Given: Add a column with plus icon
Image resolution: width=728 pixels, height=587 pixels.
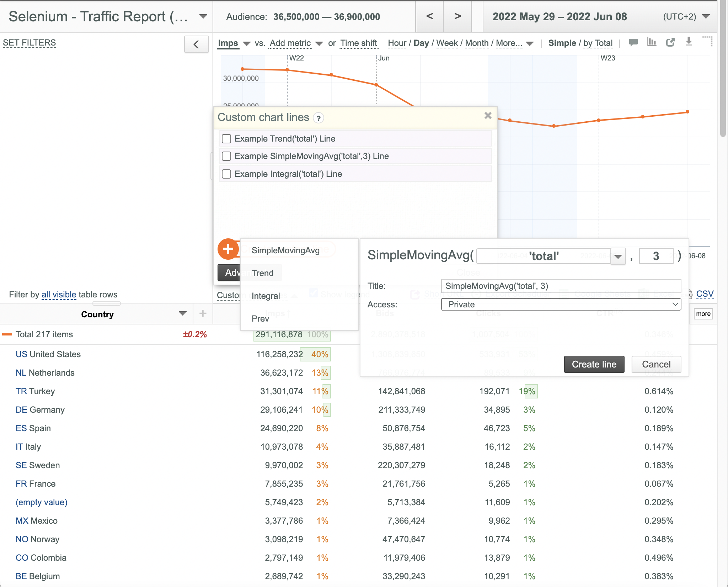Looking at the screenshot, I should coord(203,313).
